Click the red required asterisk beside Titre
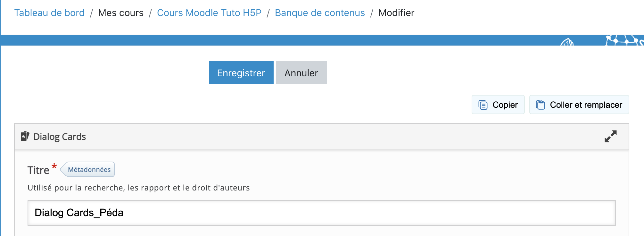 click(x=54, y=166)
